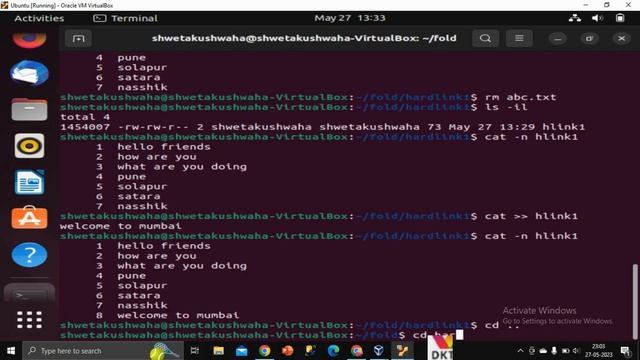Open Microsoft Edge from the taskbar
640x360 pixels.
(333, 351)
